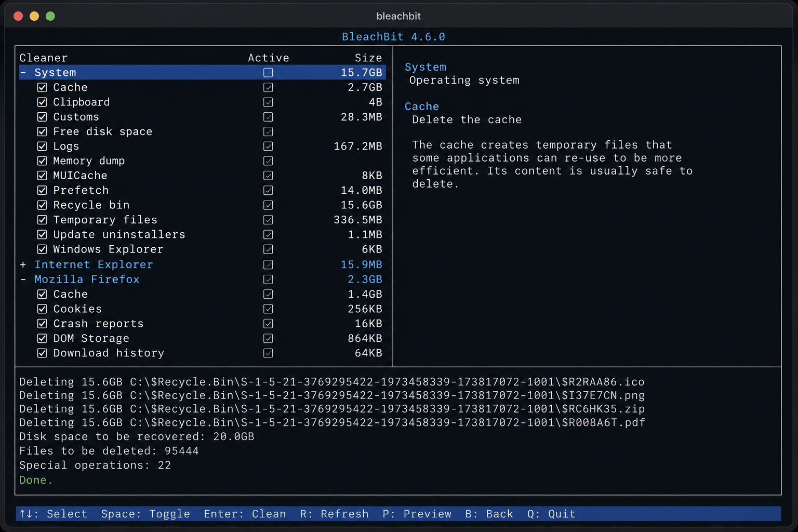798x532 pixels.
Task: Tick the Active checkbox in the System row
Action: pos(268,73)
